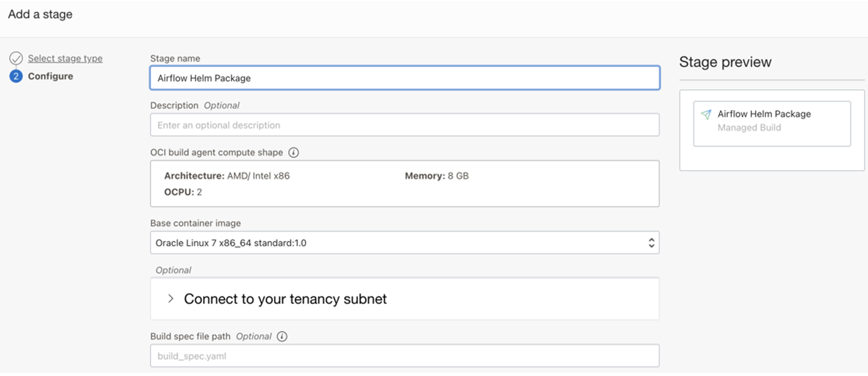Click the Airflow Helm Package title in preview

coord(764,114)
